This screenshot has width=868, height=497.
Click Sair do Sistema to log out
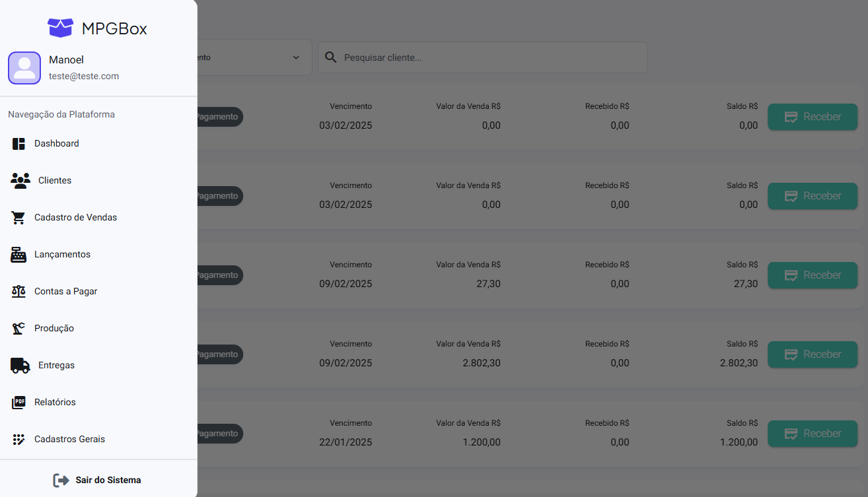pos(98,480)
